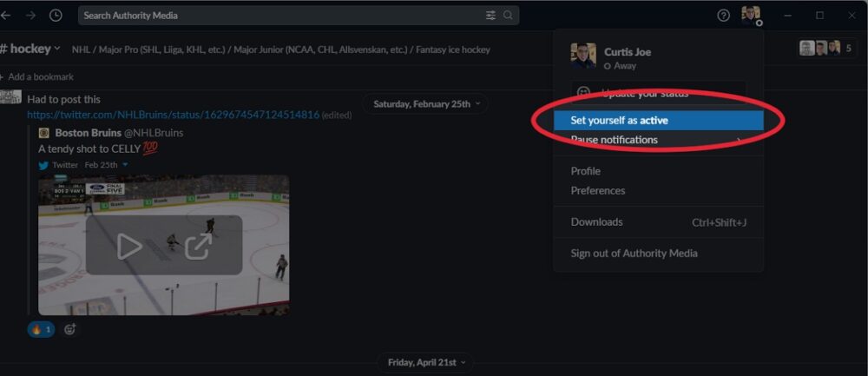Screen dimensions: 868x376
Task: Open the help question mark icon
Action: click(x=723, y=16)
